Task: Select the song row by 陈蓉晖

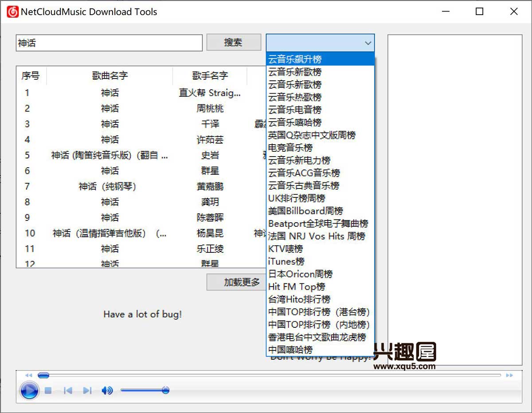Action: point(141,218)
